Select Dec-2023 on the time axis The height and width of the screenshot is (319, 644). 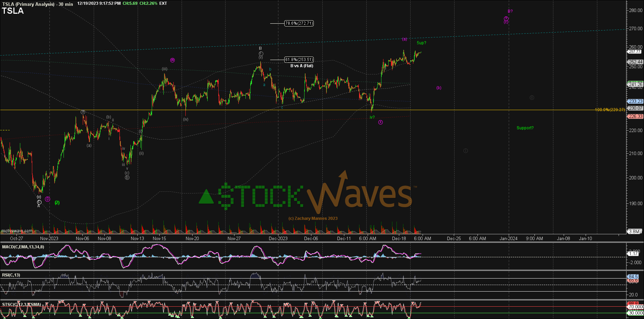pyautogui.click(x=278, y=238)
